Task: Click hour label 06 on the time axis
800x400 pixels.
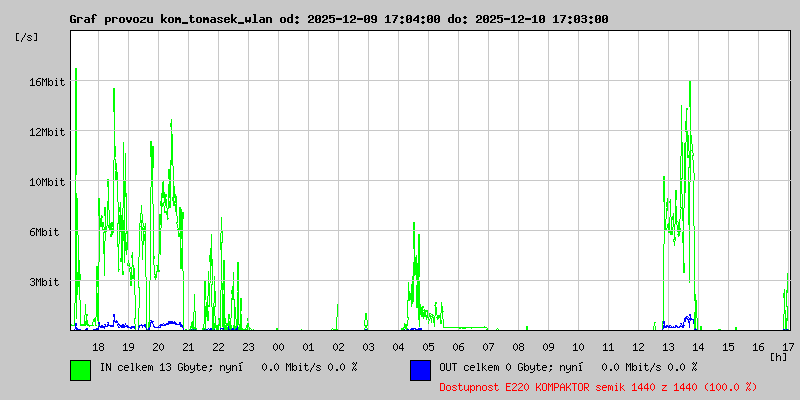Action: coord(458,347)
